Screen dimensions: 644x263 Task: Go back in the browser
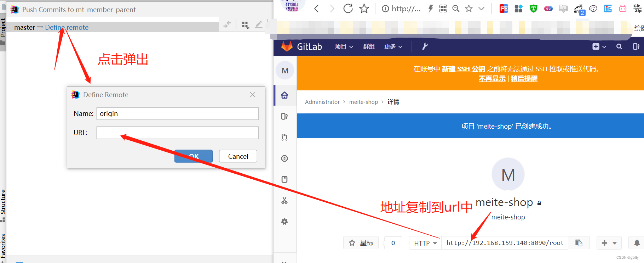tap(317, 9)
